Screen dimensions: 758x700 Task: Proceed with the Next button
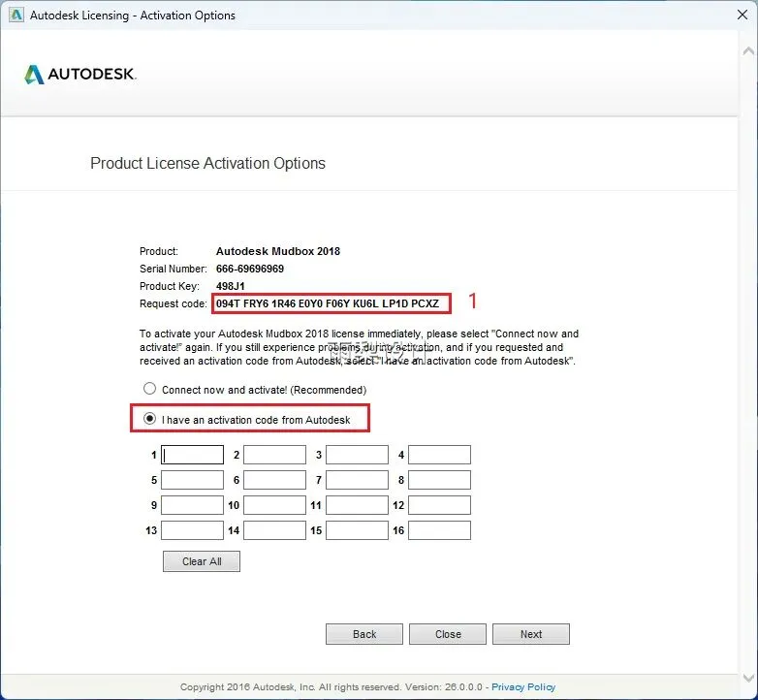(x=531, y=634)
